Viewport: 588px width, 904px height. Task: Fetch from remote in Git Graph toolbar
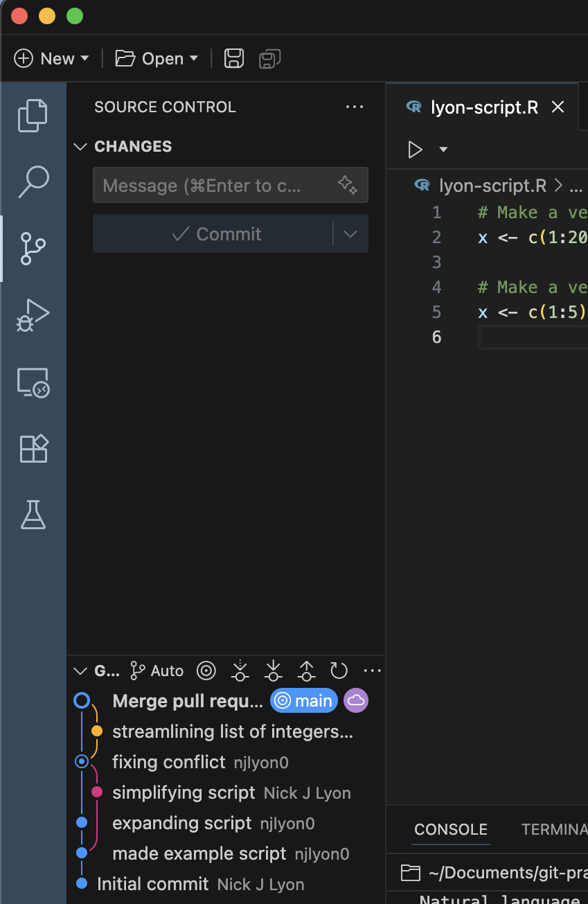click(x=240, y=671)
